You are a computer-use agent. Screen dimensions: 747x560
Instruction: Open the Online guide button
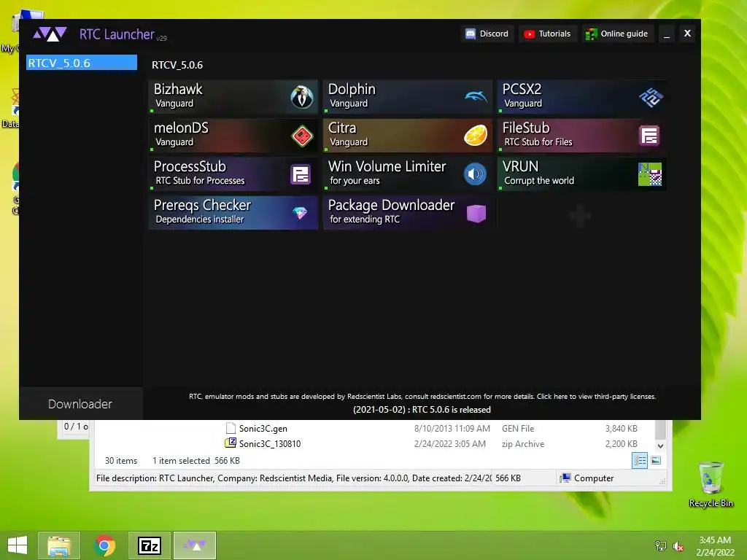[x=617, y=34]
